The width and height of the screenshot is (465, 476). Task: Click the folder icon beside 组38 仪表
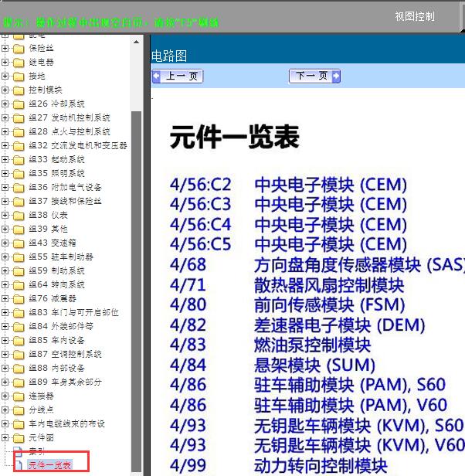click(x=19, y=216)
